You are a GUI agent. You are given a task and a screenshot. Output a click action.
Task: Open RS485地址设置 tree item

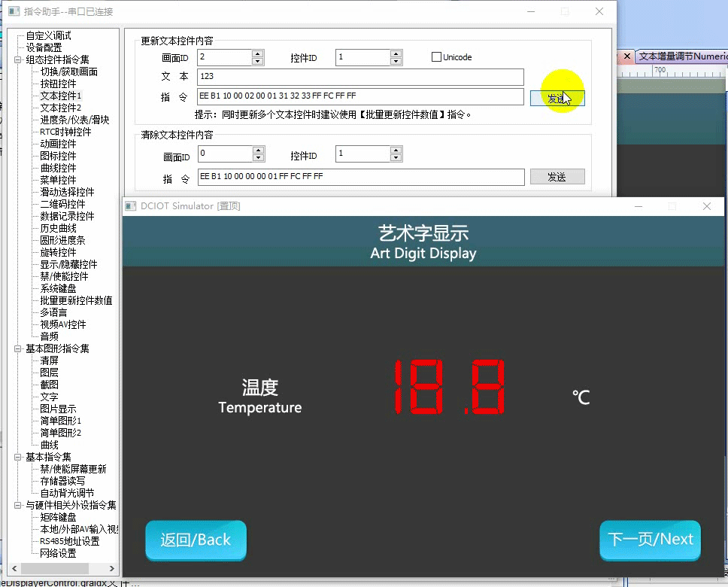70,541
